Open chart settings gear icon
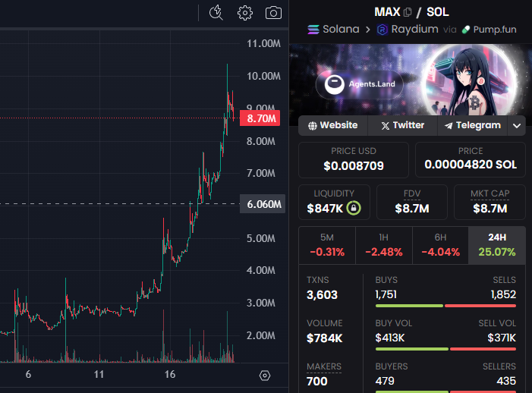Screen dimensions: 532x393 [x=244, y=13]
